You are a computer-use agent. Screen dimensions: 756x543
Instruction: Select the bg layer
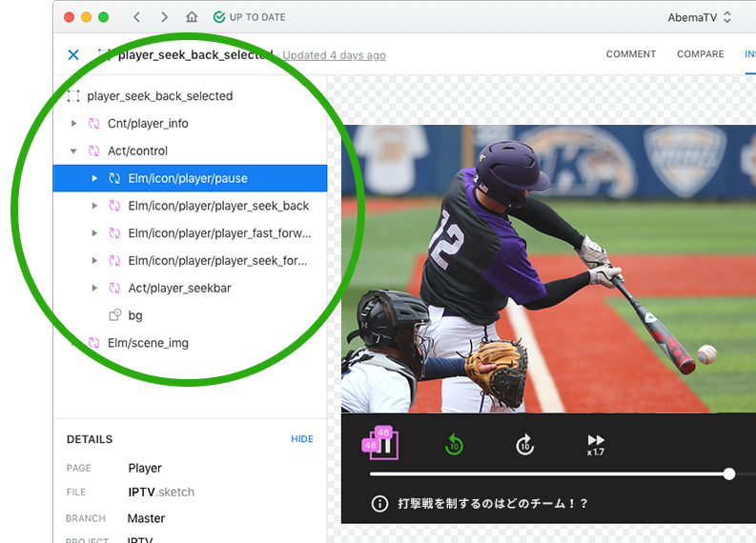click(135, 315)
